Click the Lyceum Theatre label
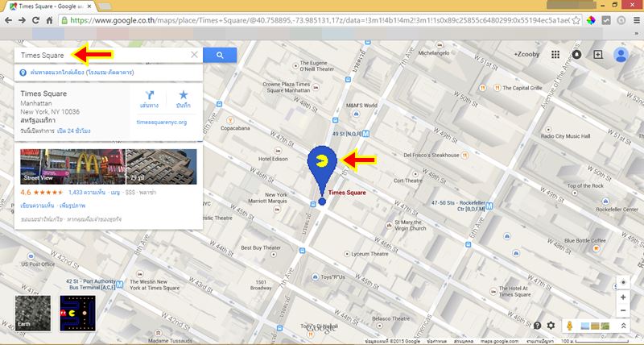This screenshot has height=345, width=644. click(x=369, y=254)
